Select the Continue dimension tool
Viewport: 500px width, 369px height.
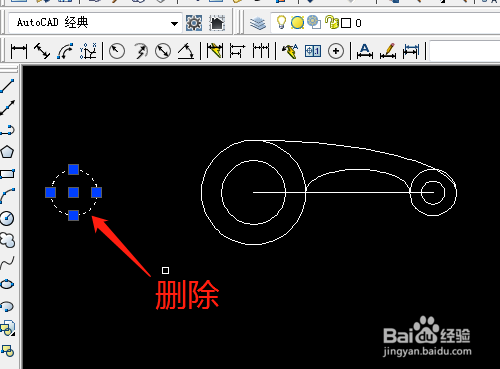pos(261,51)
